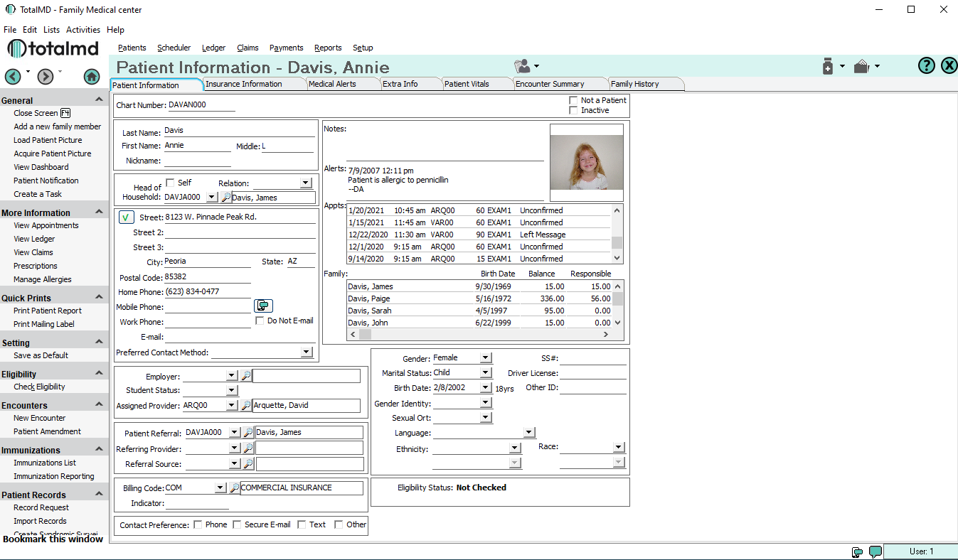This screenshot has width=958, height=560.
Task: Switch to the Insurance Information tab
Action: pyautogui.click(x=244, y=84)
